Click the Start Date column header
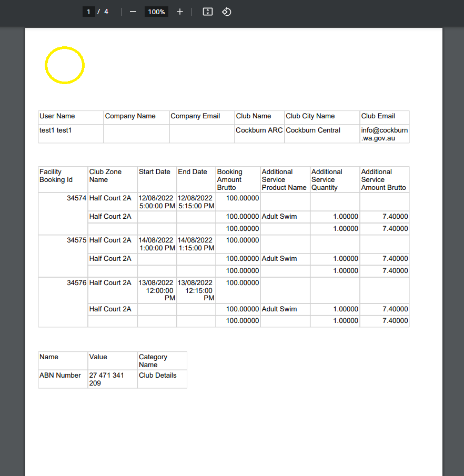Screen dimensions: 464x476 click(x=155, y=172)
